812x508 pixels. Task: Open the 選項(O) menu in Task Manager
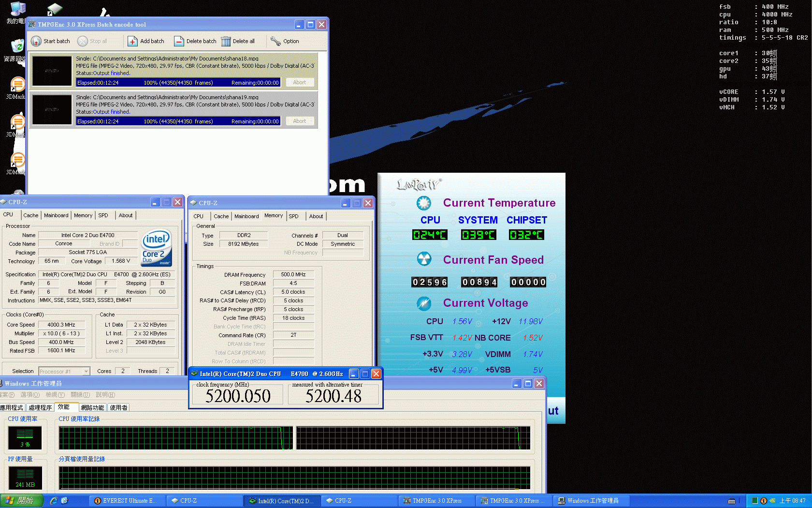click(x=30, y=395)
